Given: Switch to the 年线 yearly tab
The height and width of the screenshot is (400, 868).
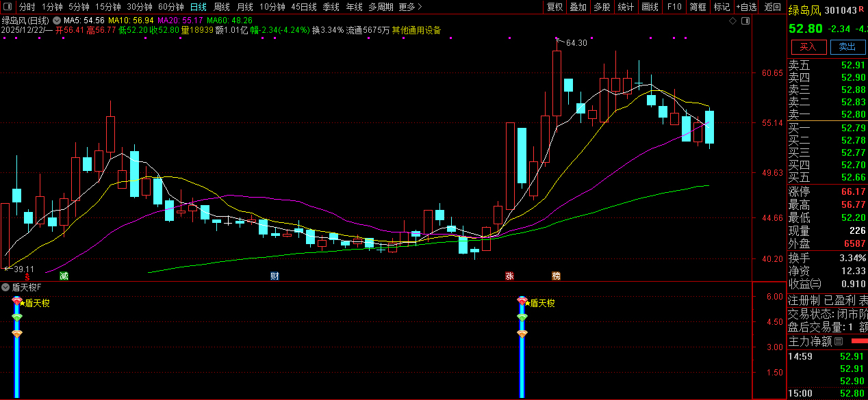Looking at the screenshot, I should point(354,7).
